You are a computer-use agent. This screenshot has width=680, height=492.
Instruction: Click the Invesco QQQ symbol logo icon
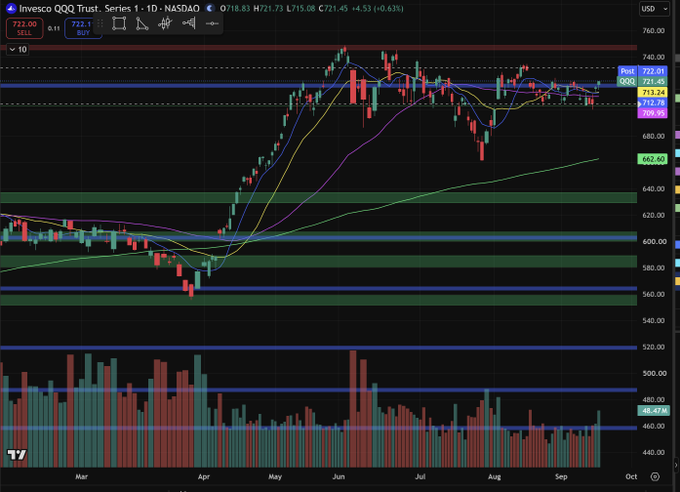point(11,8)
